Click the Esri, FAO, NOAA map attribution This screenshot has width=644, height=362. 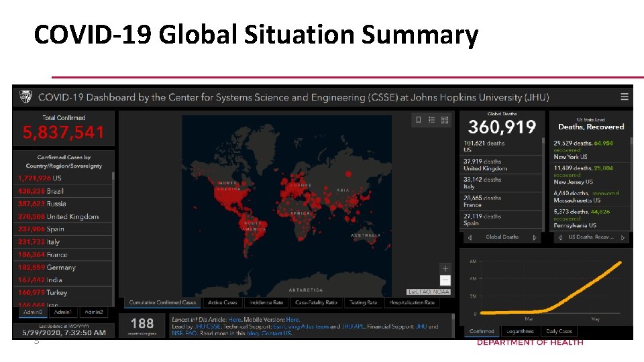click(429, 292)
